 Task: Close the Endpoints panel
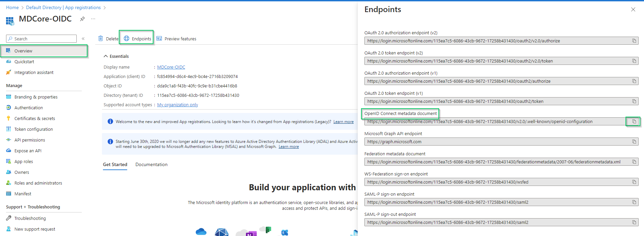coord(633,9)
